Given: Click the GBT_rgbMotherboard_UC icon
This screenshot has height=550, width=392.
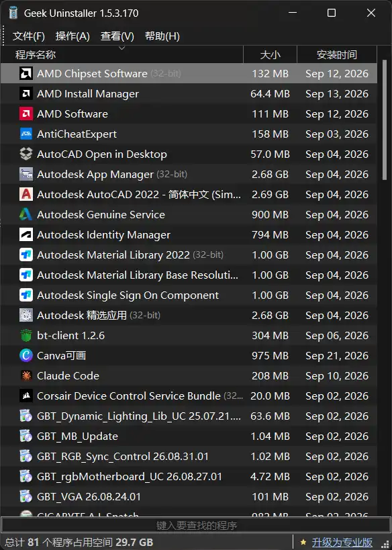Looking at the screenshot, I should 26,477.
